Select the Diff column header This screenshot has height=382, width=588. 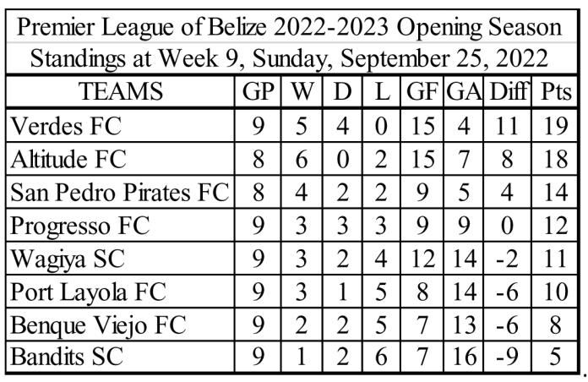(x=508, y=91)
